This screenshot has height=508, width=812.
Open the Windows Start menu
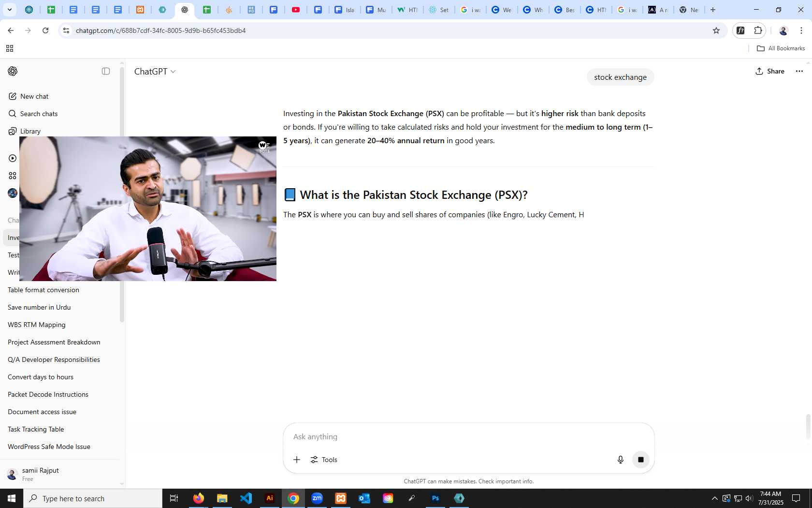[x=12, y=498]
